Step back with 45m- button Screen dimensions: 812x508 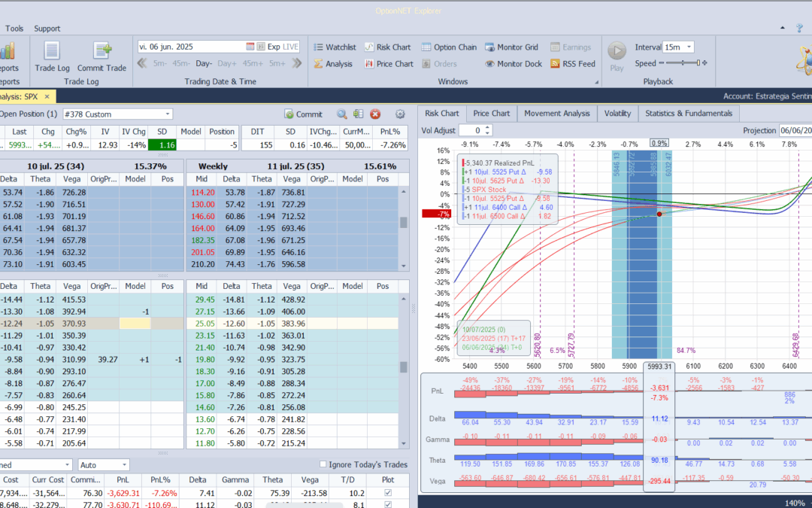click(180, 63)
